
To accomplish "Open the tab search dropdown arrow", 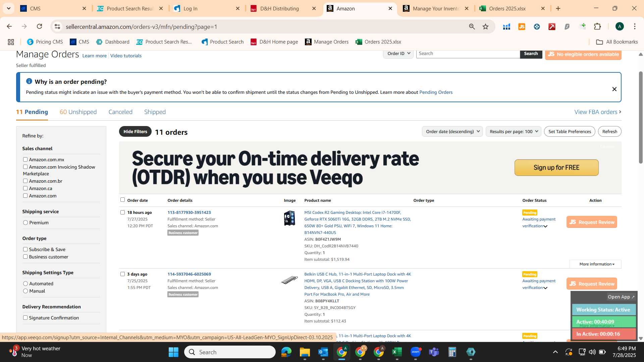I will (8, 8).
